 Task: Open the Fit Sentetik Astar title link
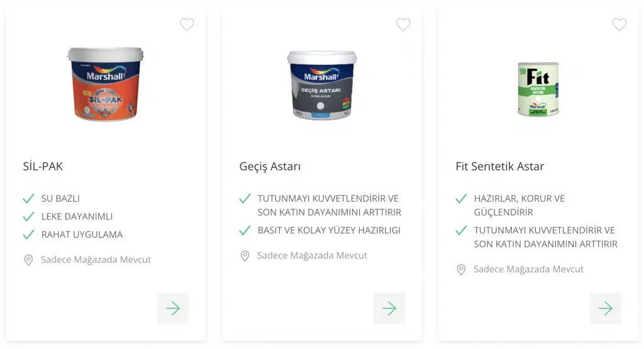(x=500, y=166)
